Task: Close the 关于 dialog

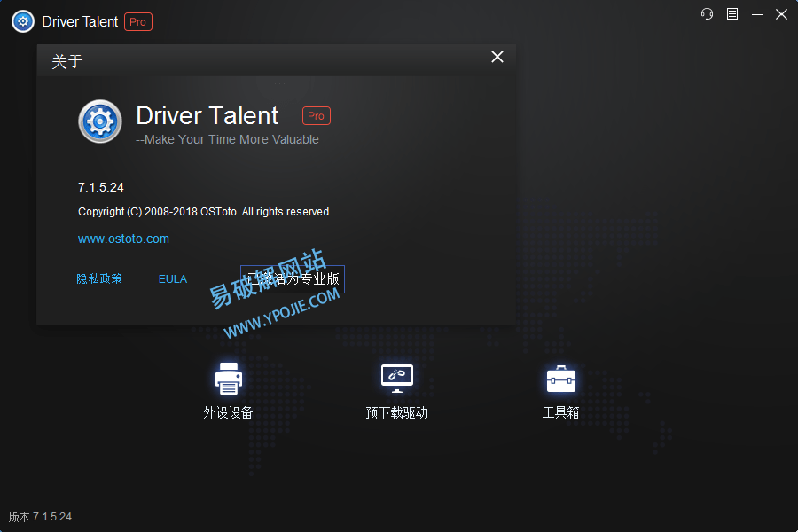Action: (497, 57)
